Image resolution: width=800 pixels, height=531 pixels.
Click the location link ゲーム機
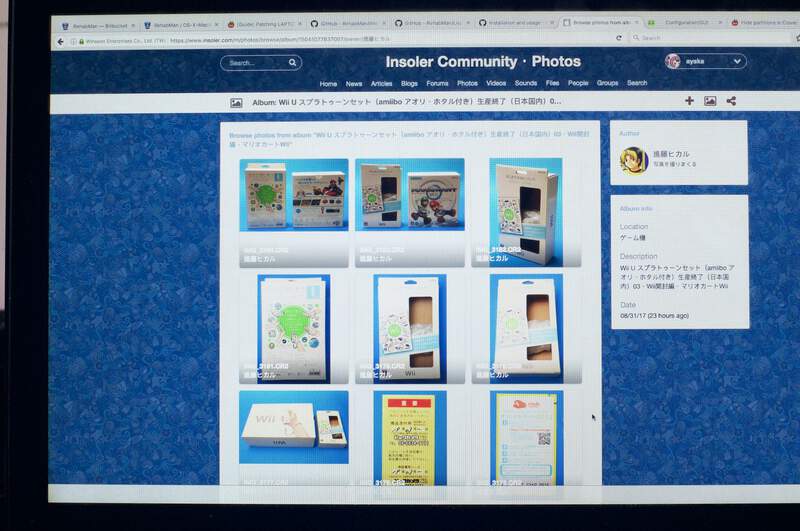[x=633, y=238]
